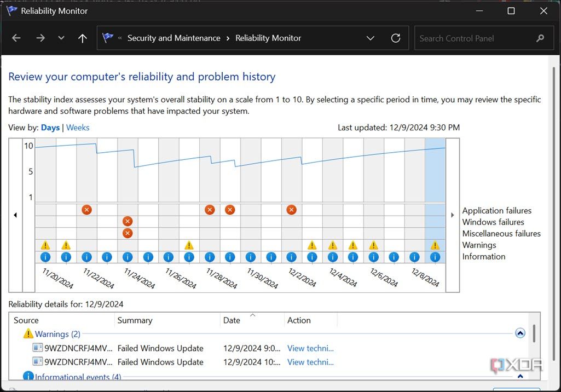Click Reliability Monitor breadcrumb in address bar

pos(268,38)
